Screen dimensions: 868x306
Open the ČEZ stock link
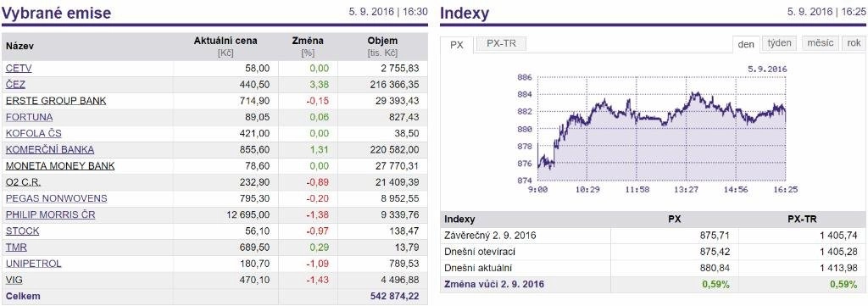click(x=15, y=85)
